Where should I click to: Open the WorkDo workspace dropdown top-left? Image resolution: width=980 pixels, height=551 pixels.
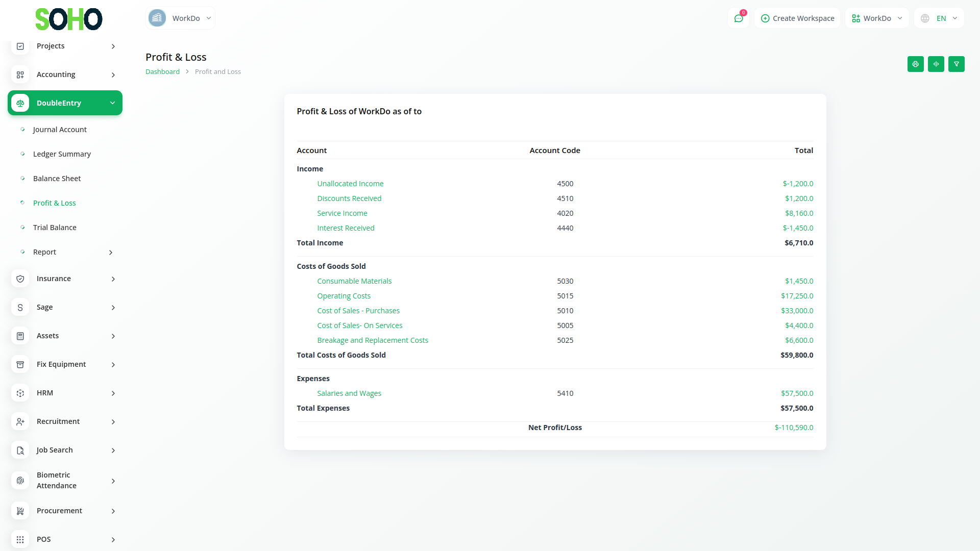click(x=180, y=18)
